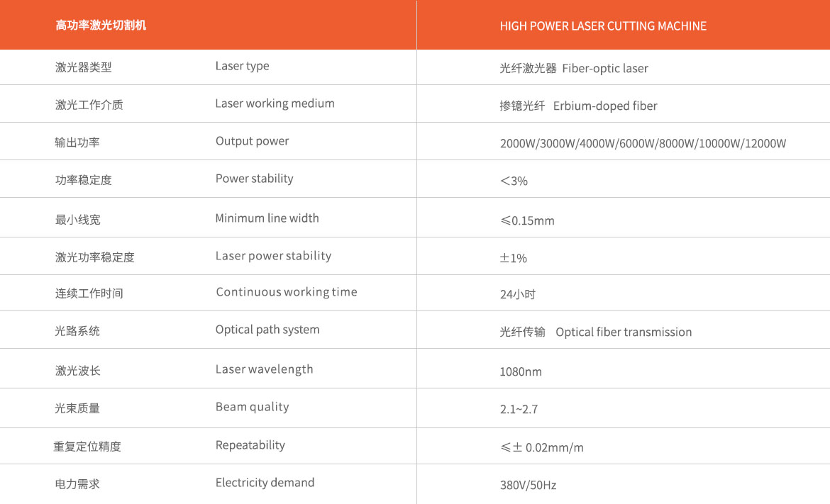Click the Optical path system label
This screenshot has width=830, height=504.
pos(267,330)
